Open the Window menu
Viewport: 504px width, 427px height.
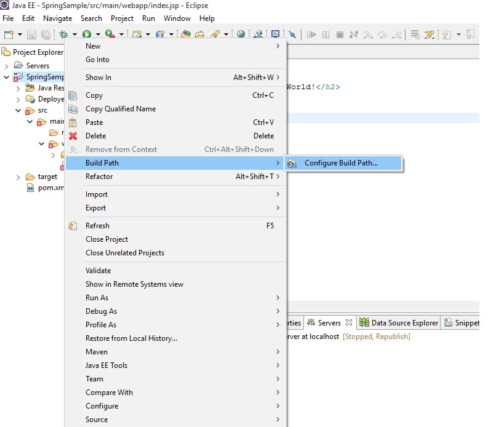(177, 18)
